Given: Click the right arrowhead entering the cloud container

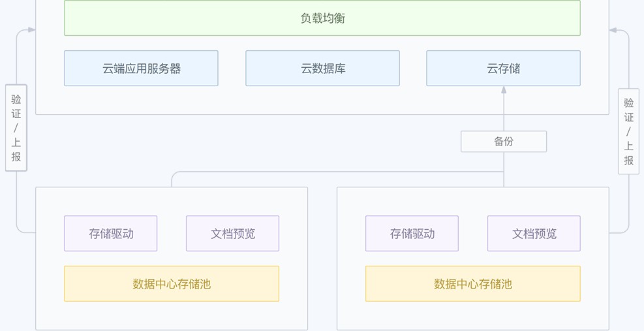Looking at the screenshot, I should pos(613,30).
